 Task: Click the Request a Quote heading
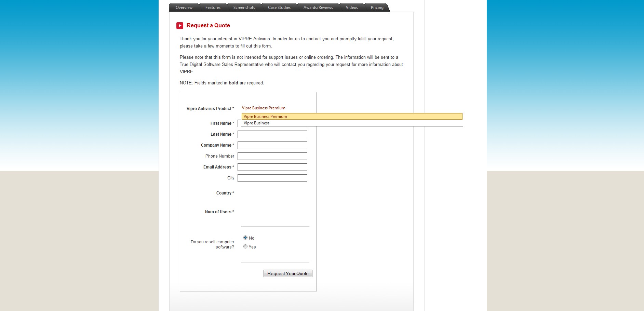coord(208,26)
